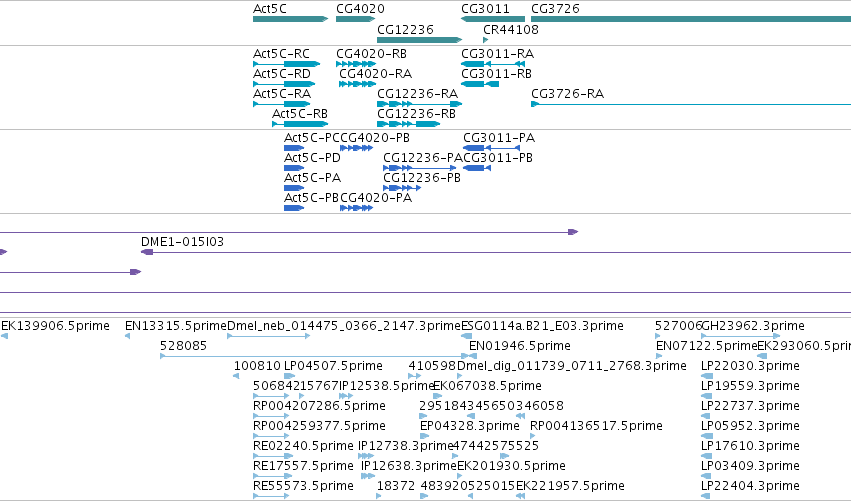851x501 pixels.
Task: Select transcript CG12236-RA
Action: tap(419, 104)
